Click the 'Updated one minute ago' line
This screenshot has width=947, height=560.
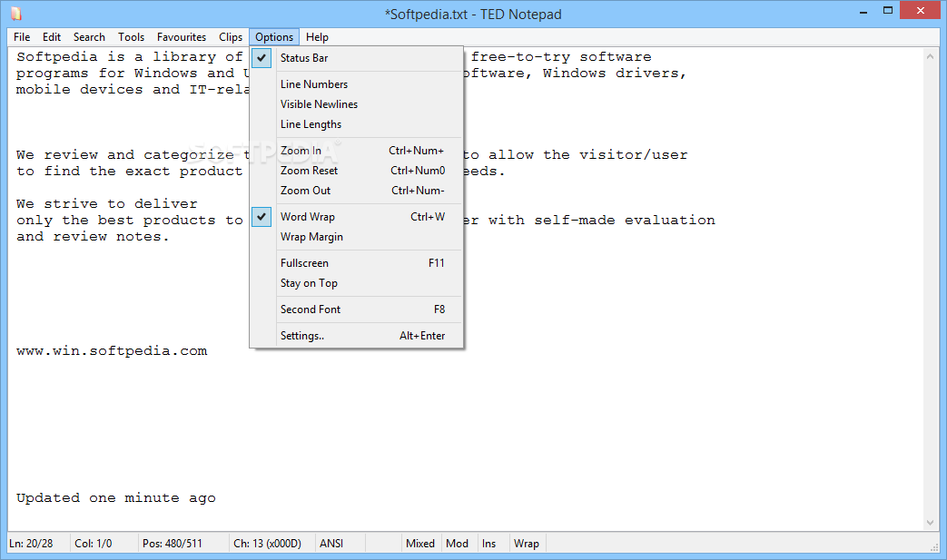coord(116,498)
